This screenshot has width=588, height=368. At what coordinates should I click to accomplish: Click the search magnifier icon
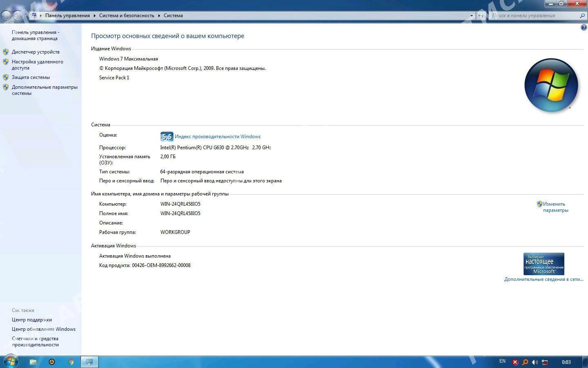point(582,16)
